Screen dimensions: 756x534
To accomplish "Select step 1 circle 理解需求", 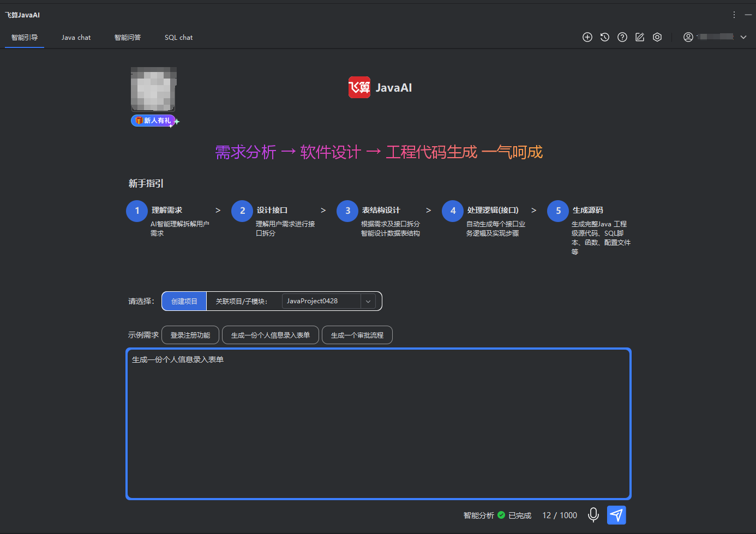I will coord(137,211).
